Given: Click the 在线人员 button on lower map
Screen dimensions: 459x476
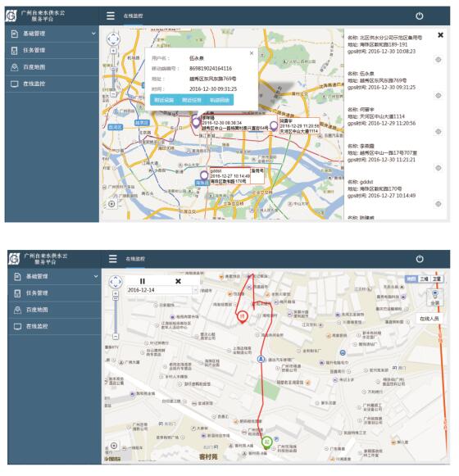Looking at the screenshot, I should point(429,319).
